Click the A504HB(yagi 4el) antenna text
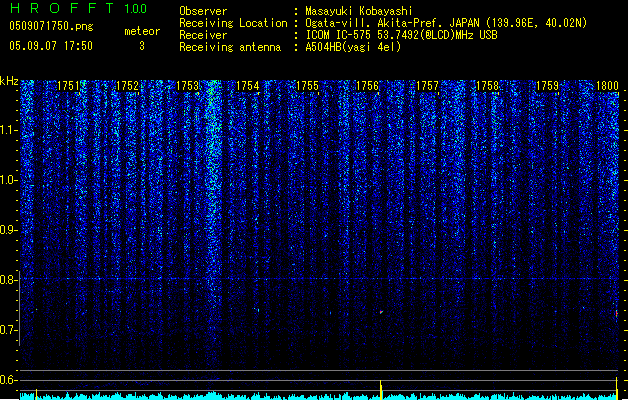 353,47
